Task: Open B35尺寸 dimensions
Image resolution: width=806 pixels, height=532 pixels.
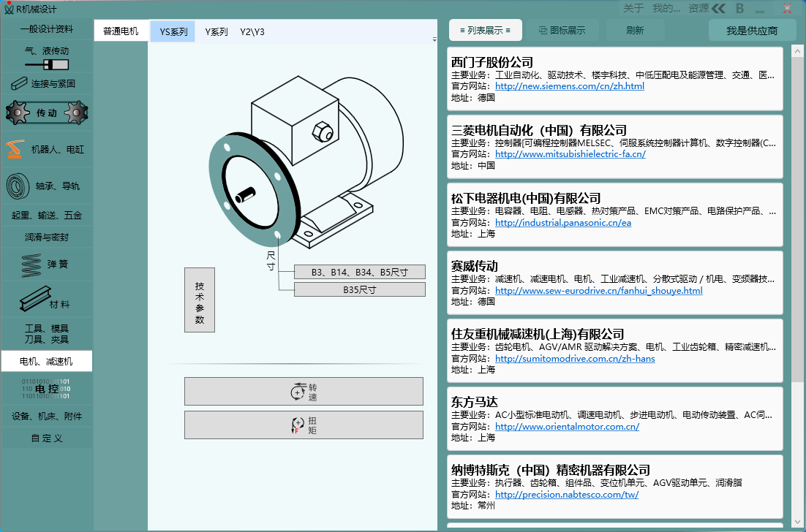Action: [360, 289]
